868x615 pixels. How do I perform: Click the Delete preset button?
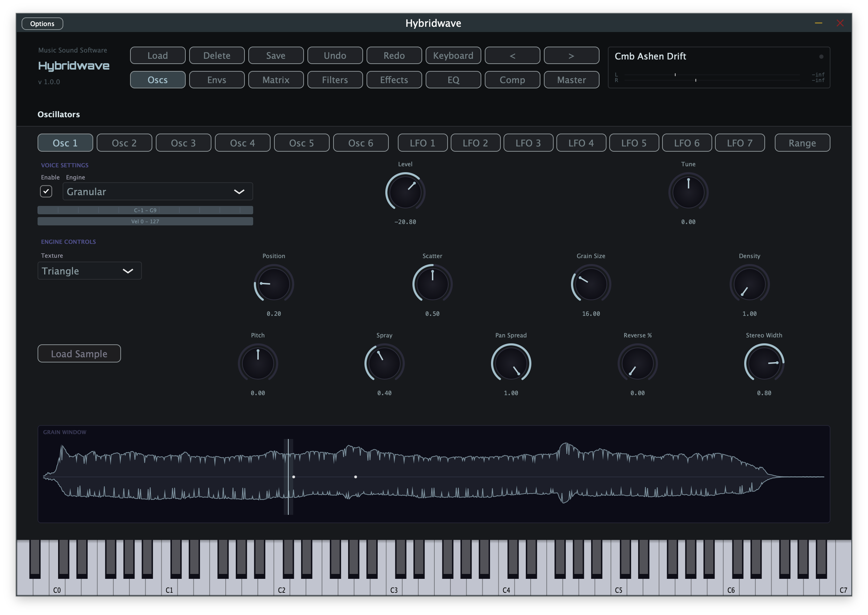tap(217, 55)
